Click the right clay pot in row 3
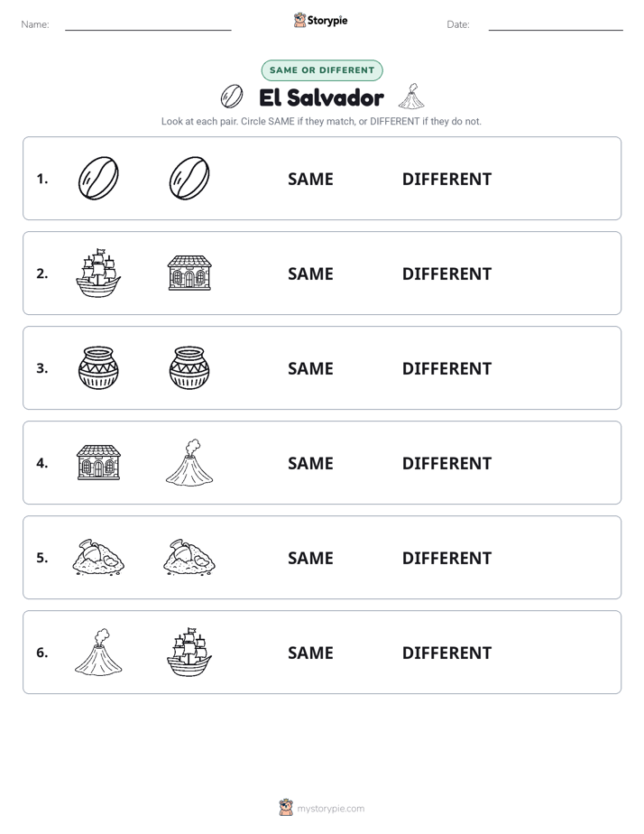644x834 pixels. pyautogui.click(x=189, y=367)
